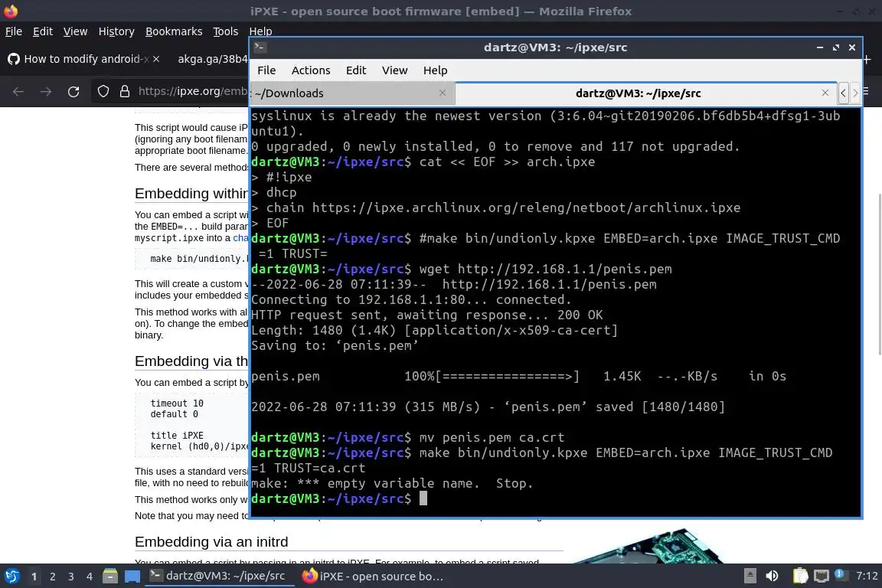Click next tab arrow in terminal tab bar
This screenshot has height=588, width=882.
pos(855,93)
